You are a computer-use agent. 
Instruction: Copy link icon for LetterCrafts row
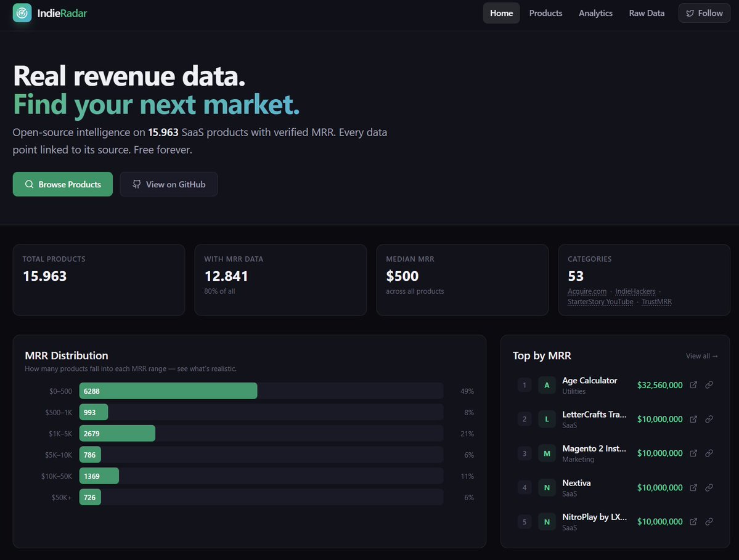click(709, 419)
